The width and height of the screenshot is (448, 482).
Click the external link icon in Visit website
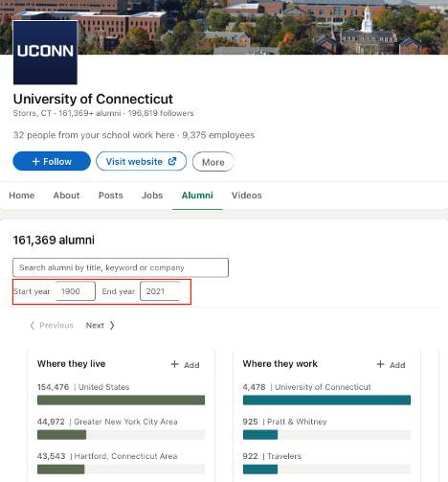point(172,161)
